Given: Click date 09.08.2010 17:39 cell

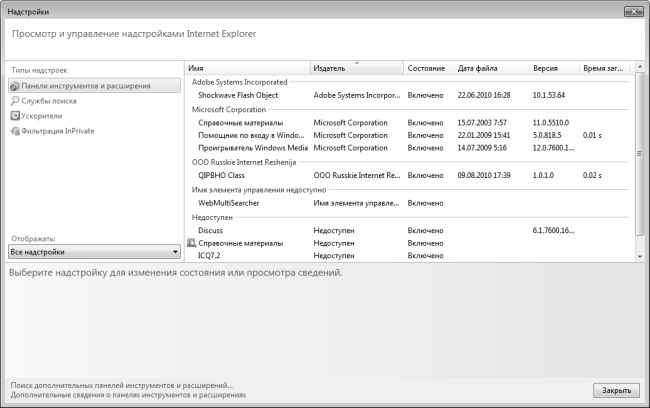Looking at the screenshot, I should 484,175.
